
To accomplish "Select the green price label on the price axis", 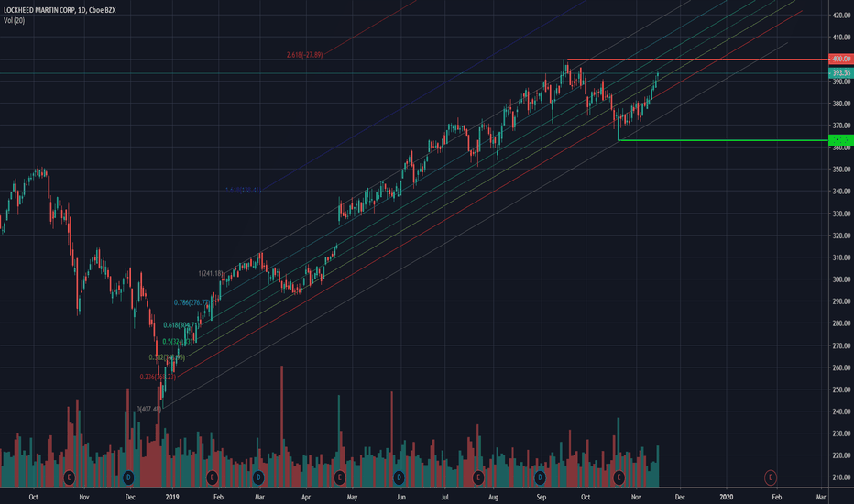I will point(841,140).
